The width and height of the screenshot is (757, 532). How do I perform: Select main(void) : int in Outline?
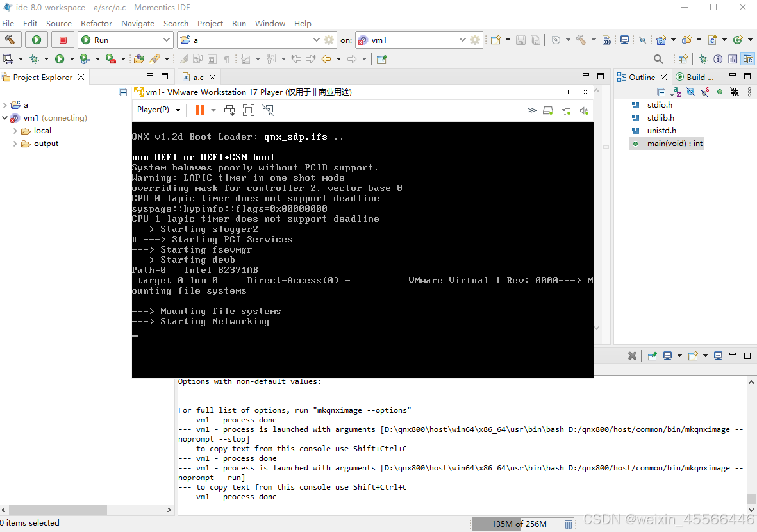pos(667,144)
